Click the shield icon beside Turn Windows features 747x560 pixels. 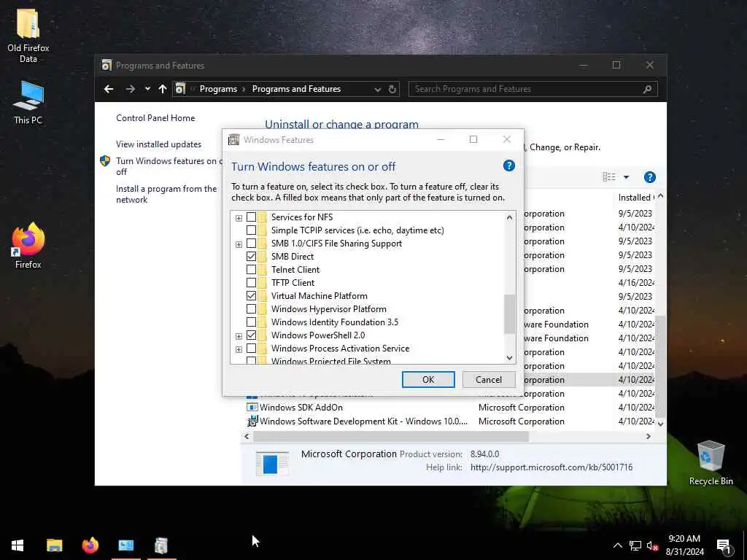tap(105, 161)
